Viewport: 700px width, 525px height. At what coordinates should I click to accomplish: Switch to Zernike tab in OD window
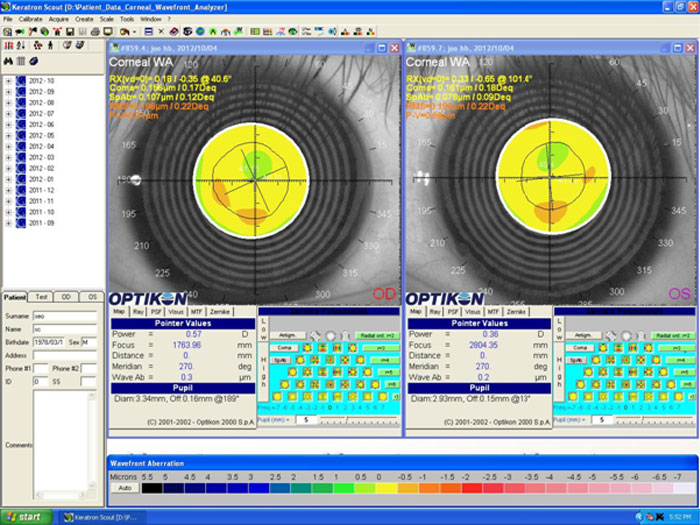[220, 312]
